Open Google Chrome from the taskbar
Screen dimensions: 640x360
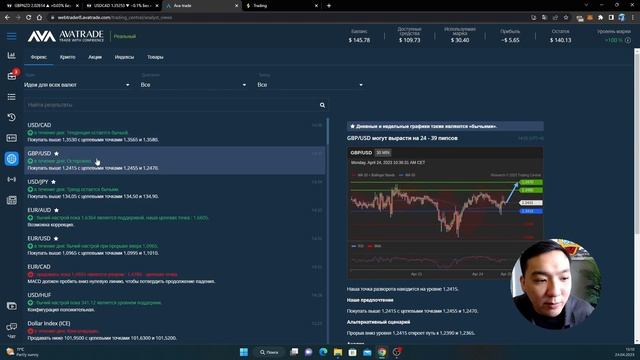382,352
